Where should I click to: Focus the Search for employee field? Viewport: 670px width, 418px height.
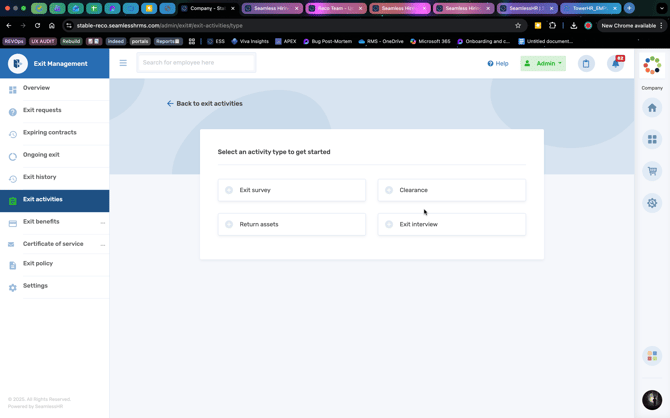[x=196, y=63]
